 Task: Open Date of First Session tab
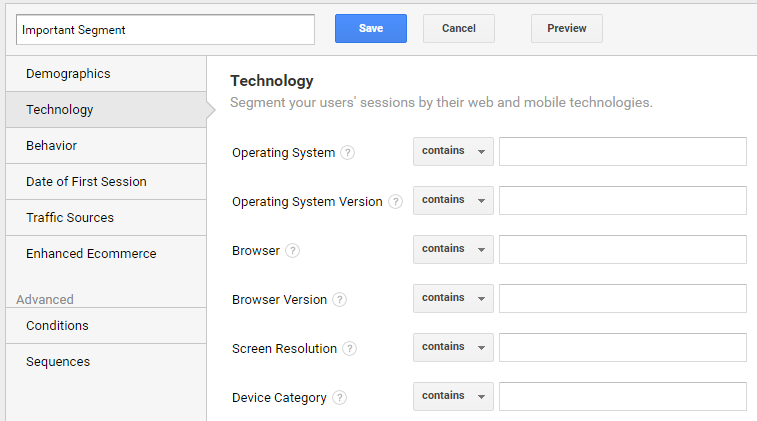click(x=106, y=182)
